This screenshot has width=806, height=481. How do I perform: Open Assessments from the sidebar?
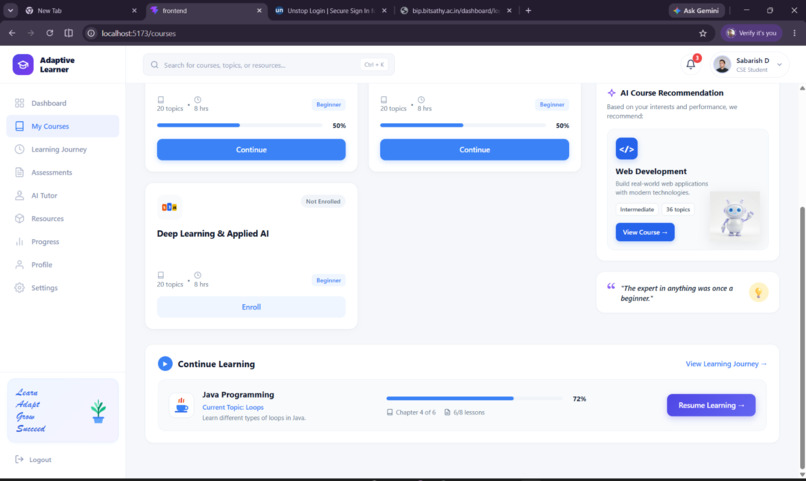(x=62, y=172)
